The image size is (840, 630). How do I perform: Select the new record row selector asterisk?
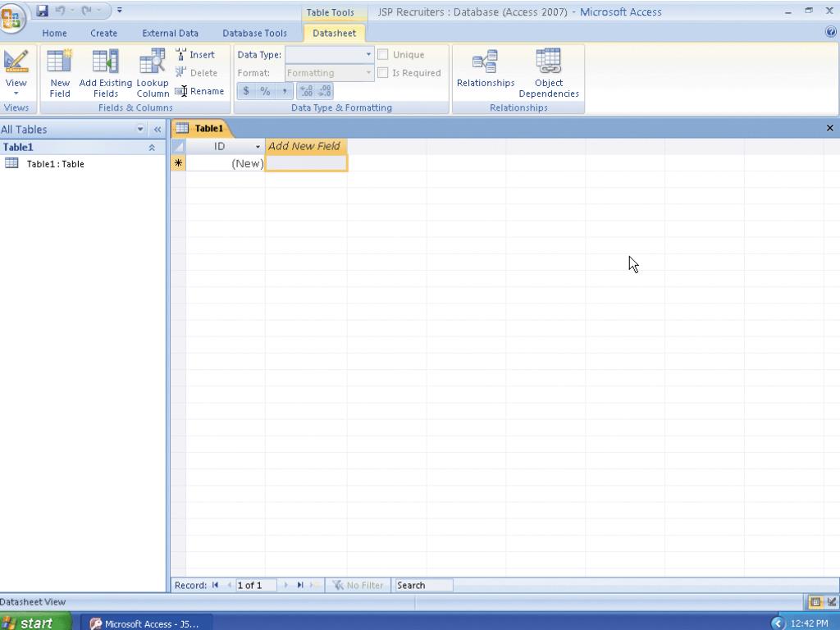click(178, 163)
